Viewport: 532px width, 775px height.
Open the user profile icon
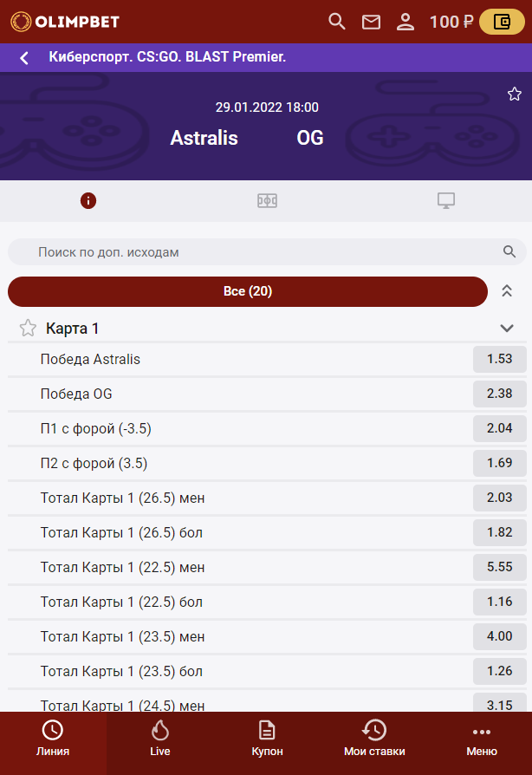coord(405,22)
